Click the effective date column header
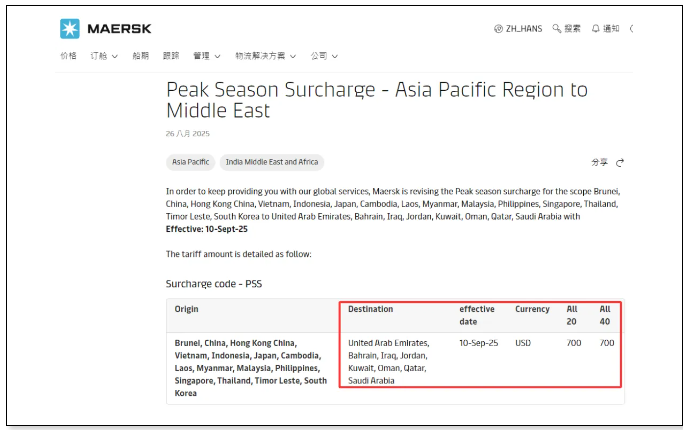The height and width of the screenshot is (430, 687). click(x=477, y=315)
